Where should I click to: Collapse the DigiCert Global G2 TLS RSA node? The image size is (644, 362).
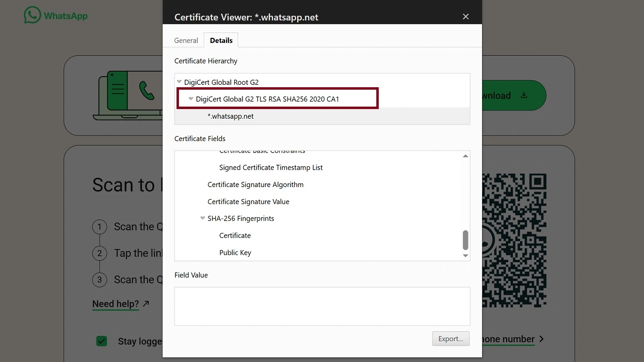point(191,99)
